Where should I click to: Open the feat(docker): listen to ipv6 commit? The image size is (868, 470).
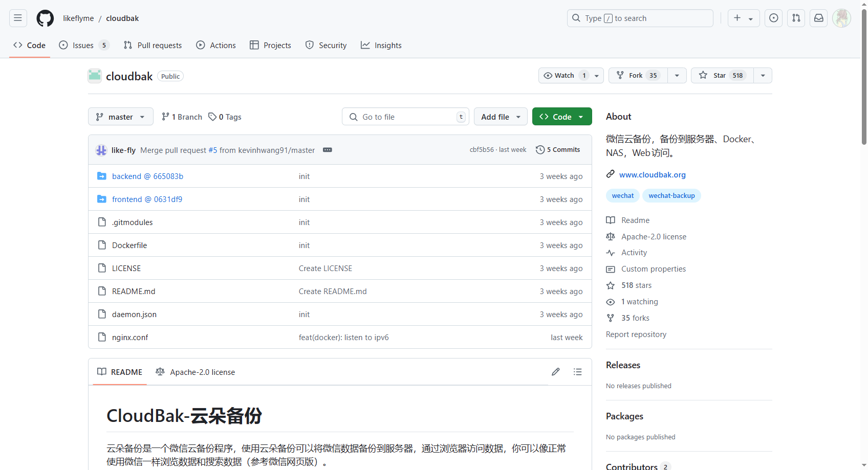(344, 337)
